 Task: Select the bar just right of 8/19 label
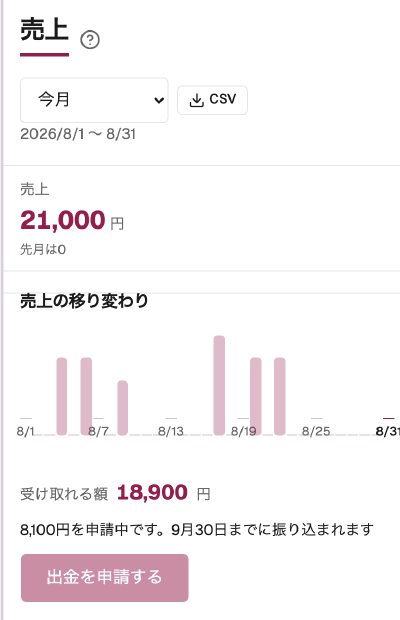(256, 396)
